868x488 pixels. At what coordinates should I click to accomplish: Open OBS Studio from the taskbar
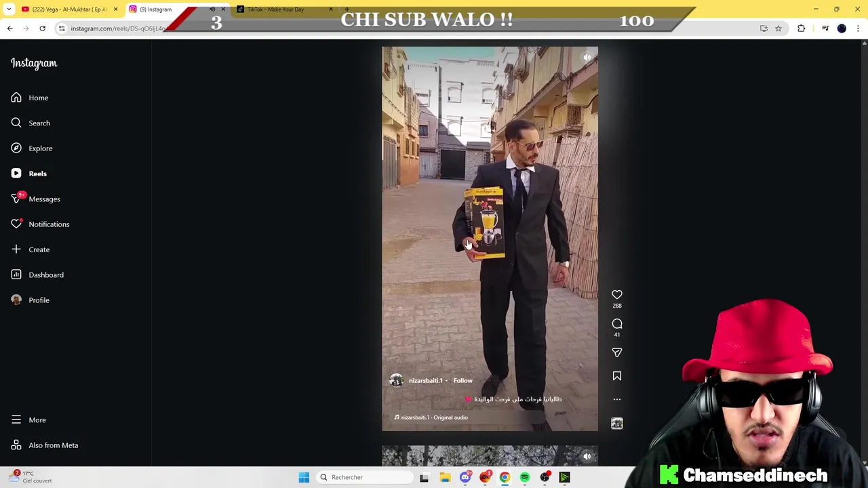click(x=545, y=477)
